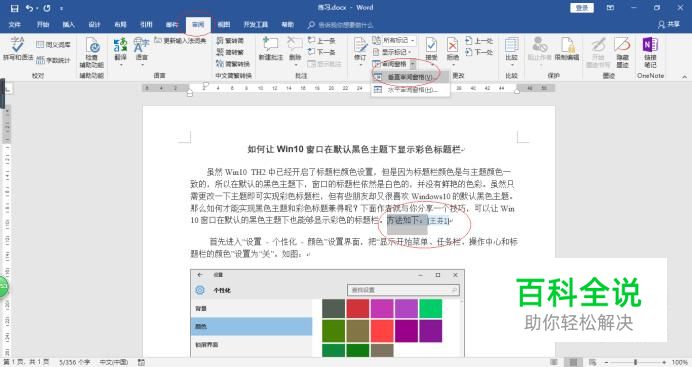Click 更新输入法词典 button
Viewport: 692px width, 367px height.
(180, 41)
